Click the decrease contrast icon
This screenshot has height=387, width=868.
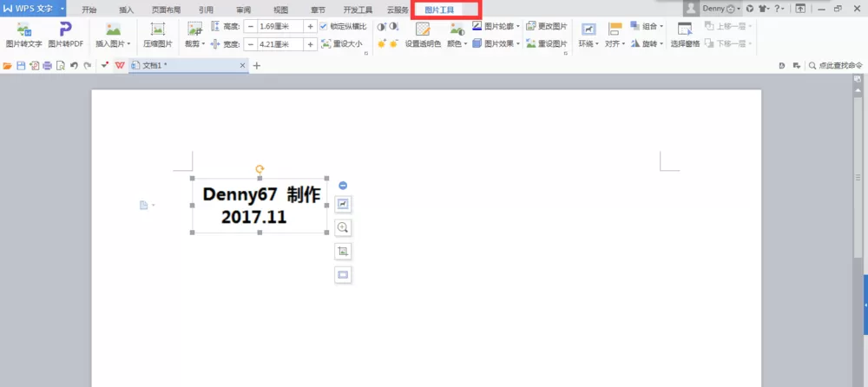pyautogui.click(x=393, y=27)
